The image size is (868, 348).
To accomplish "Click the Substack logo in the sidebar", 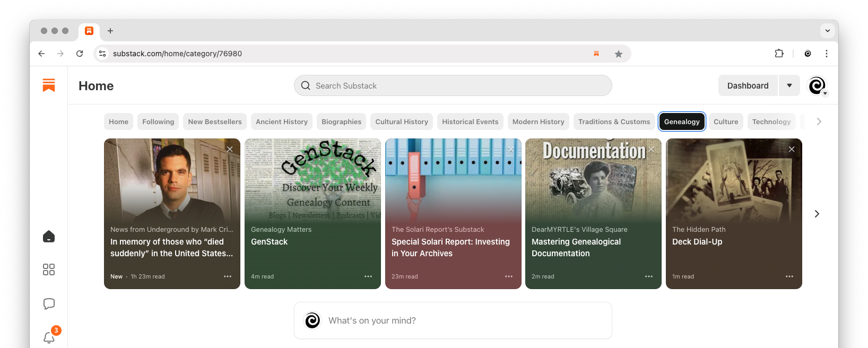I will click(49, 85).
